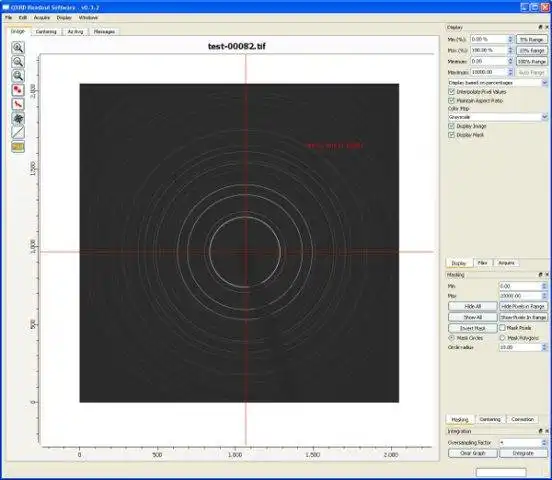Select the dark starburst powder points tool
Viewport: 552px width, 480px height.
18,118
